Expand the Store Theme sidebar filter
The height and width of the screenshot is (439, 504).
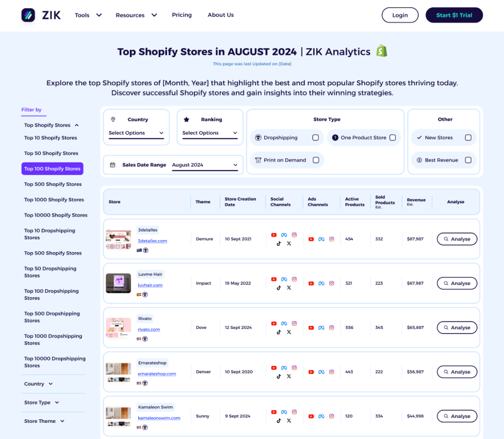(44, 421)
